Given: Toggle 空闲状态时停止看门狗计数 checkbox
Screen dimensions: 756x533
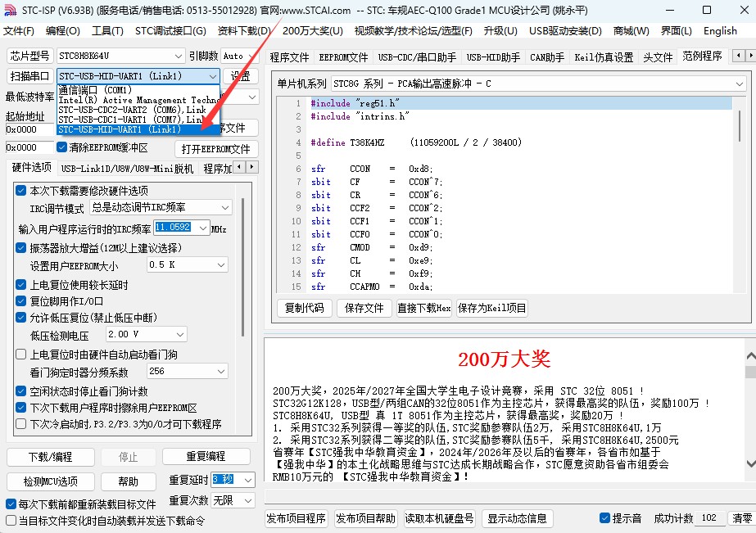Looking at the screenshot, I should 20,391.
